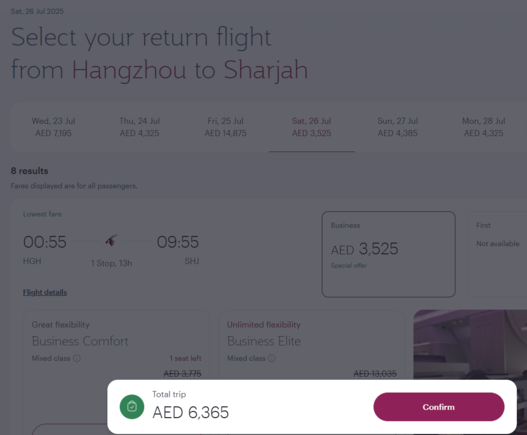Open Mixed class info icon under Business Elite
The width and height of the screenshot is (527, 435).
272,358
